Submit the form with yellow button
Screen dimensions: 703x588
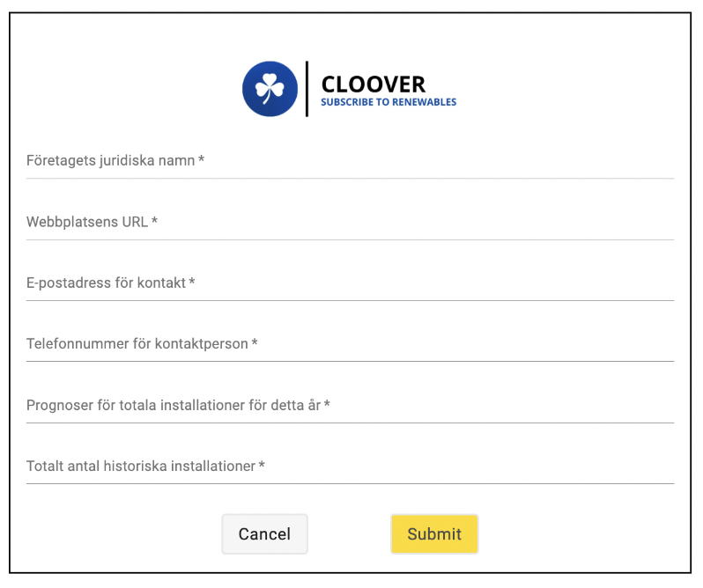tap(434, 533)
